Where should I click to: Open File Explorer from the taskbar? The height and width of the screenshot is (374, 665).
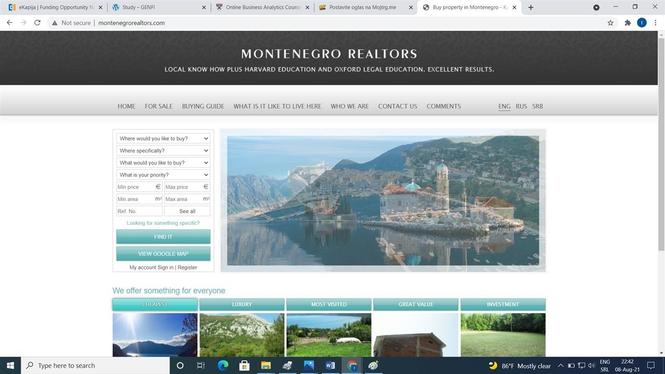pyautogui.click(x=266, y=366)
